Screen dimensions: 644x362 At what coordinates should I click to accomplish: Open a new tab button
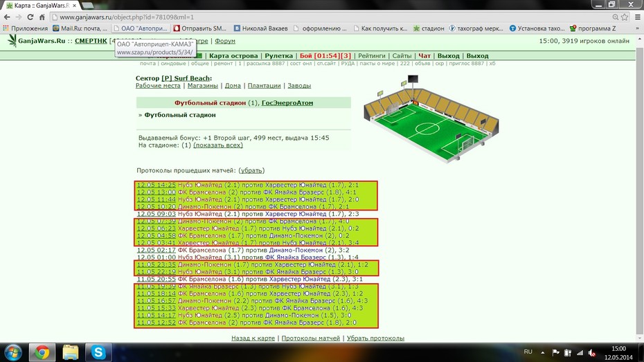point(87,6)
